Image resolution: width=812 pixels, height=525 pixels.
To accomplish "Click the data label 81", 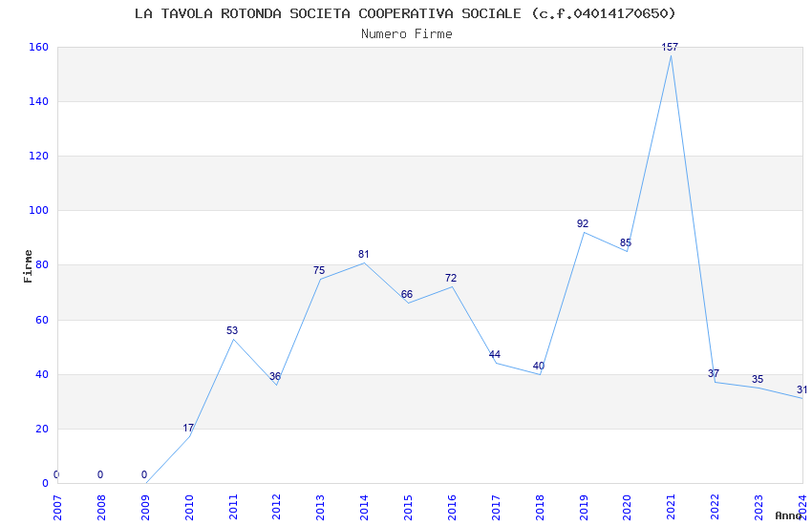I will 364,254.
